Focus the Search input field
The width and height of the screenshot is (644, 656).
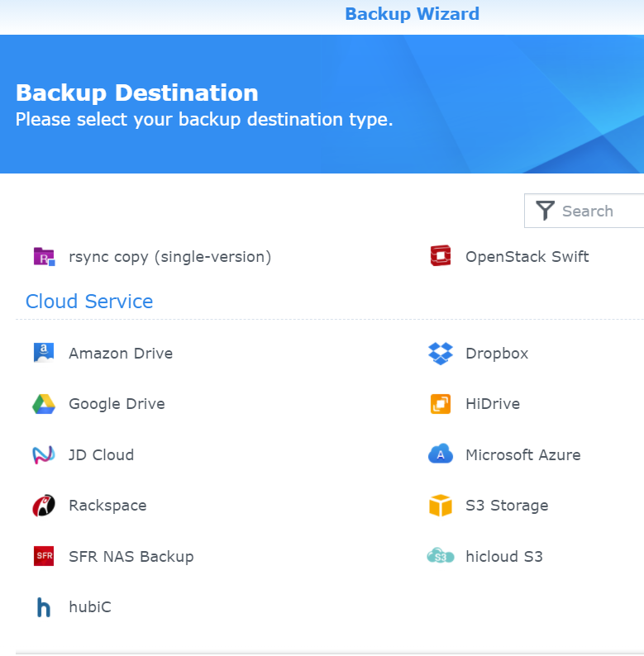[x=584, y=211]
